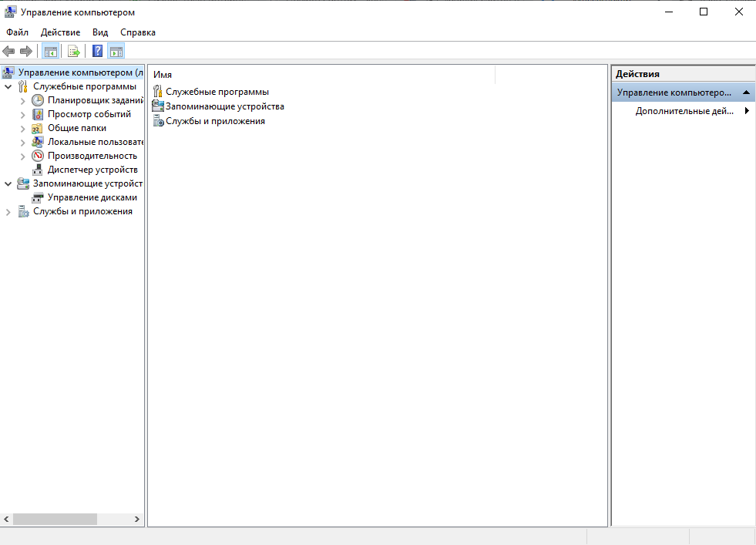Select Планировщик заданий in the tree
This screenshot has height=545, width=756.
(x=95, y=100)
